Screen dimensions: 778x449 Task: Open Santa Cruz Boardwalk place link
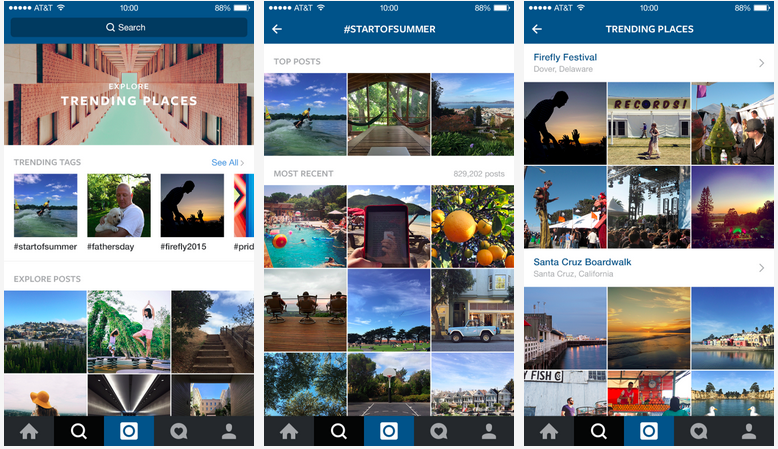582,262
